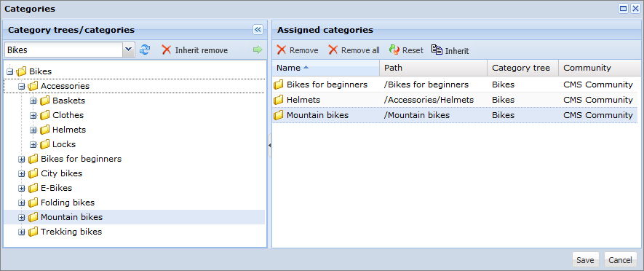Maximize the Categories dialog

click(x=623, y=9)
